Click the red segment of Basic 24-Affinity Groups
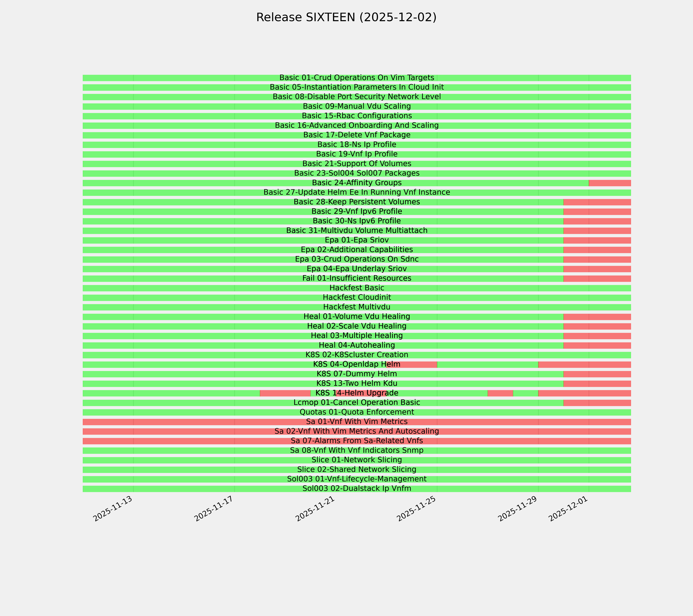 [610, 183]
